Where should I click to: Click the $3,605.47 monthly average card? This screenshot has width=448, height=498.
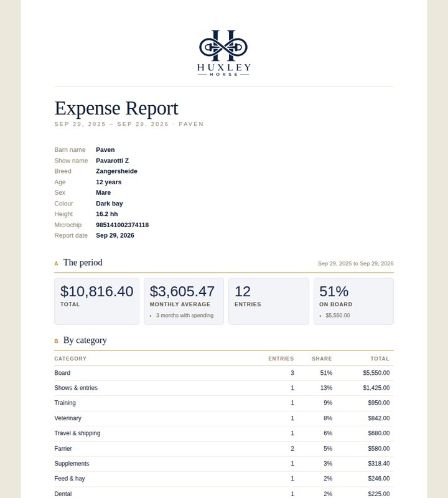(184, 301)
